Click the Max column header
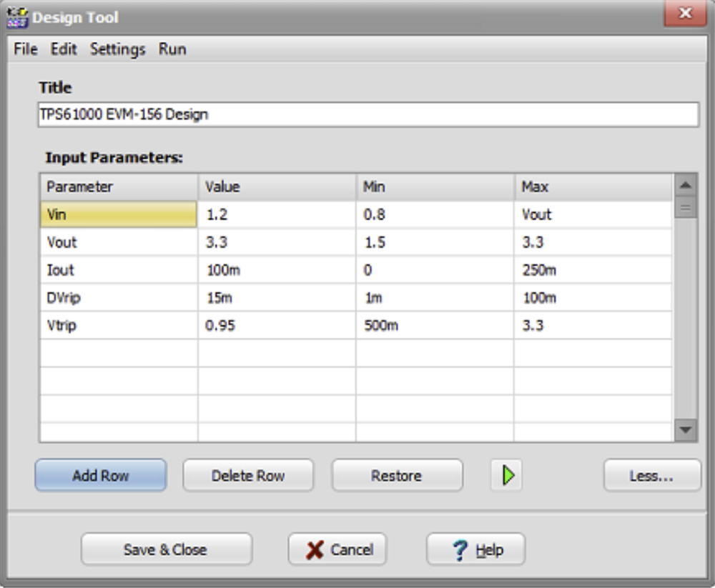The width and height of the screenshot is (715, 588). pos(593,187)
